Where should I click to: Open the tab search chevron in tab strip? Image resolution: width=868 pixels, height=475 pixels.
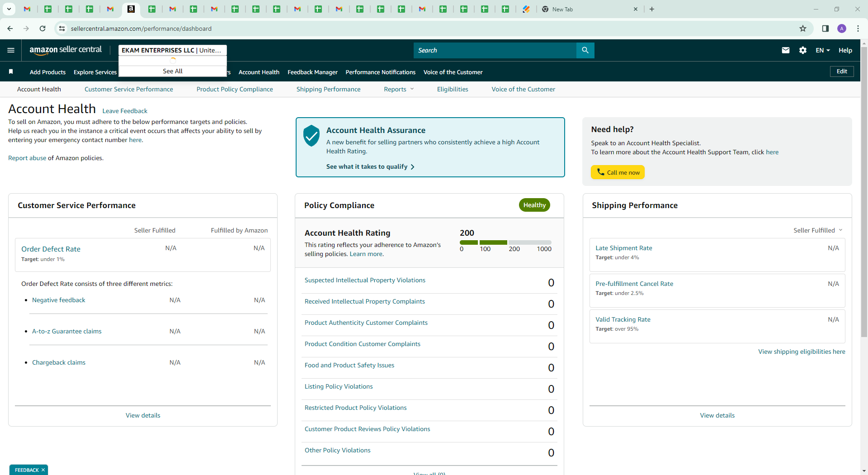pyautogui.click(x=9, y=9)
